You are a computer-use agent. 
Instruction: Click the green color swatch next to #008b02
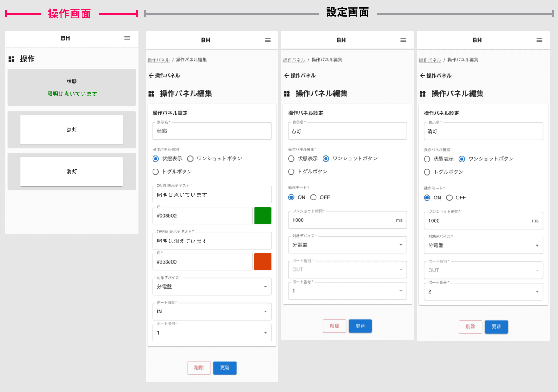click(x=262, y=216)
